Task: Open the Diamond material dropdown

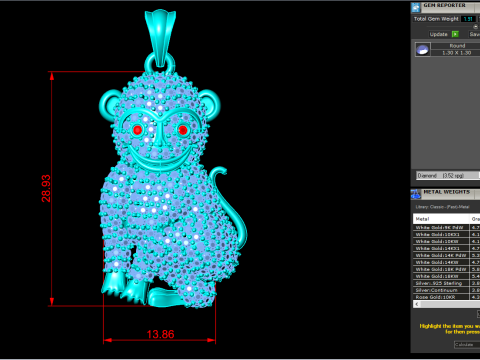Action: tap(448, 175)
